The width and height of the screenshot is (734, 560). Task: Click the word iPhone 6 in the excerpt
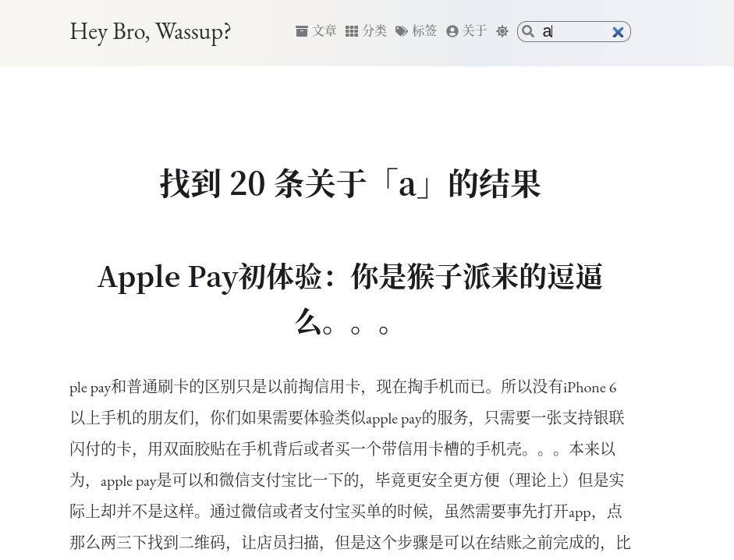[590, 388]
